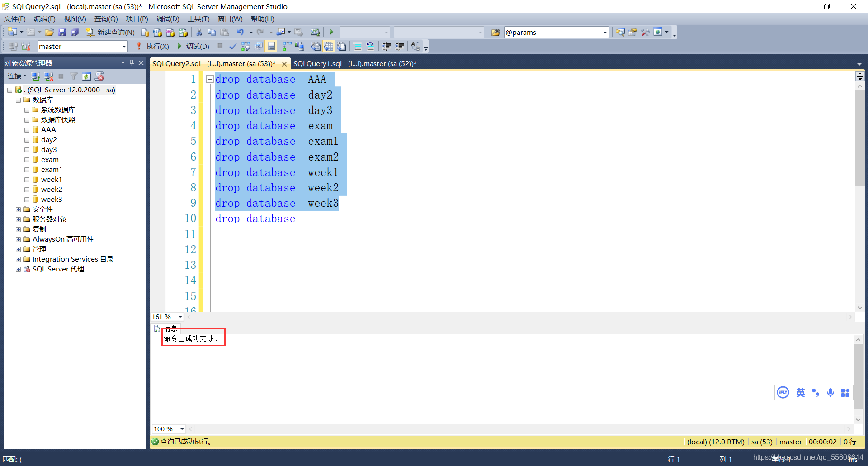Click the Decrease Indent icon
Image resolution: width=868 pixels, height=466 pixels.
tap(387, 46)
